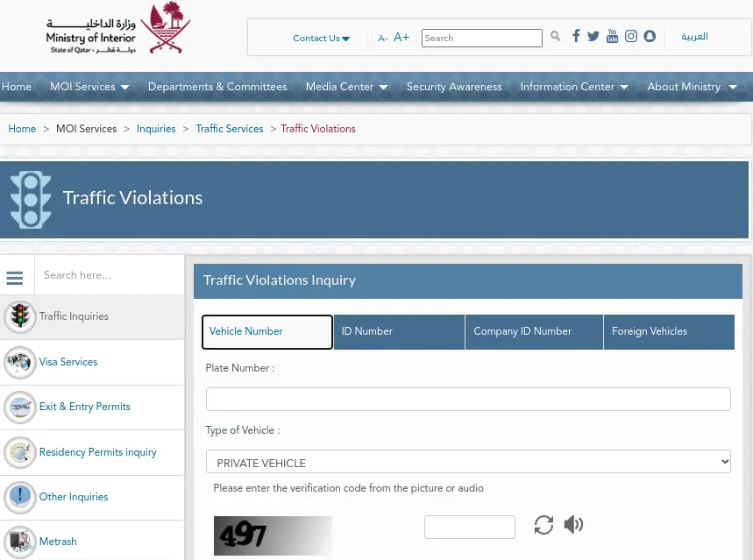Open Residency Permits inquiry link

coord(98,452)
